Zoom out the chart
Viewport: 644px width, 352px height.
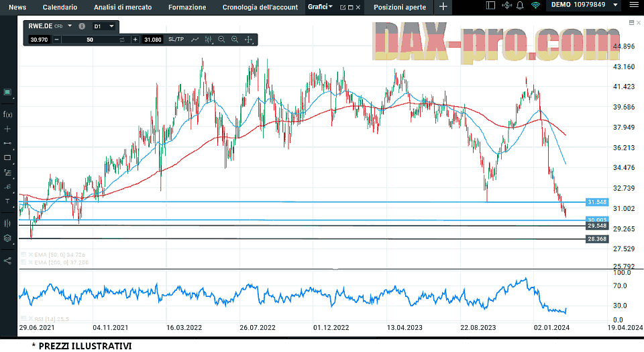[x=221, y=40]
